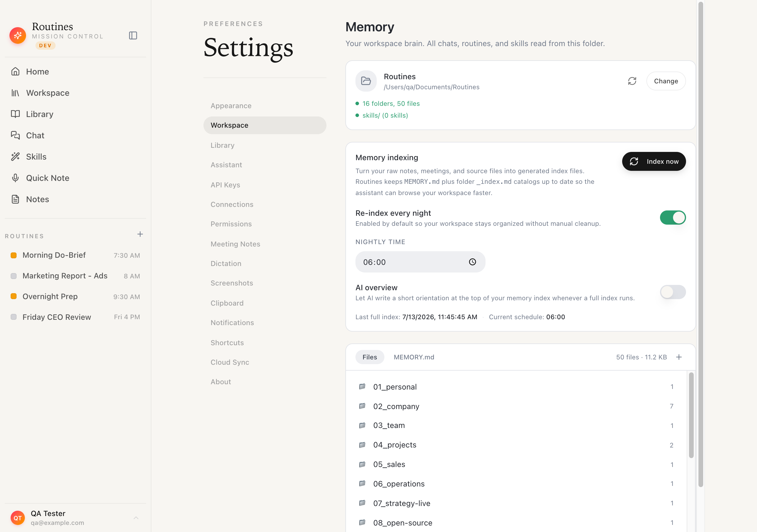Viewport: 757px width, 532px height.
Task: Click the files list vertical scrollbar
Action: (x=691, y=415)
